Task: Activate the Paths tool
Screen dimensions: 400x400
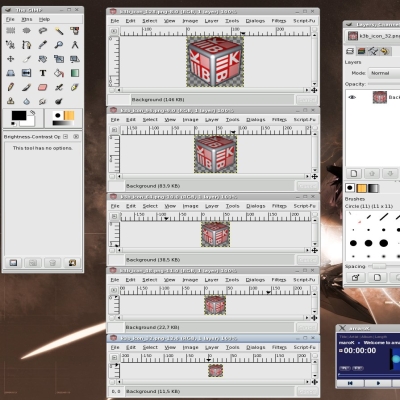Action: (x=27, y=45)
